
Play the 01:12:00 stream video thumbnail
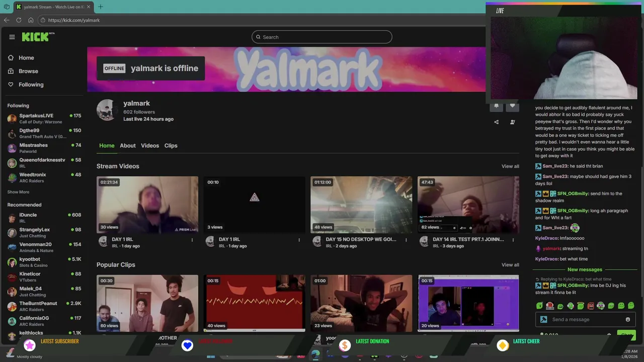tap(361, 205)
